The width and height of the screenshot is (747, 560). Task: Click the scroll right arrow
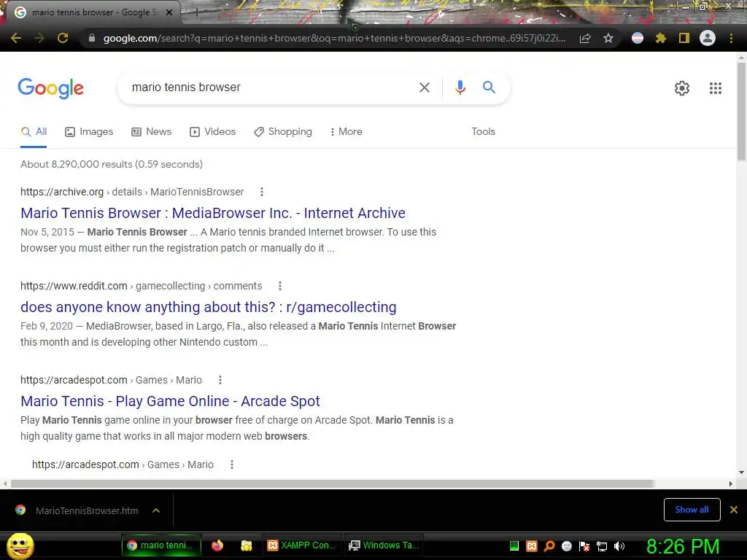coord(730,484)
